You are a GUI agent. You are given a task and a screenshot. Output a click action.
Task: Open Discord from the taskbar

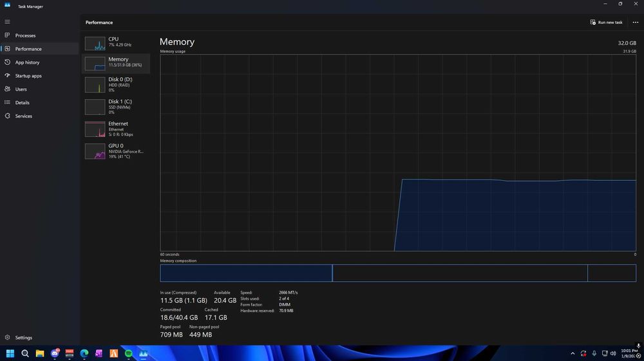point(55,353)
